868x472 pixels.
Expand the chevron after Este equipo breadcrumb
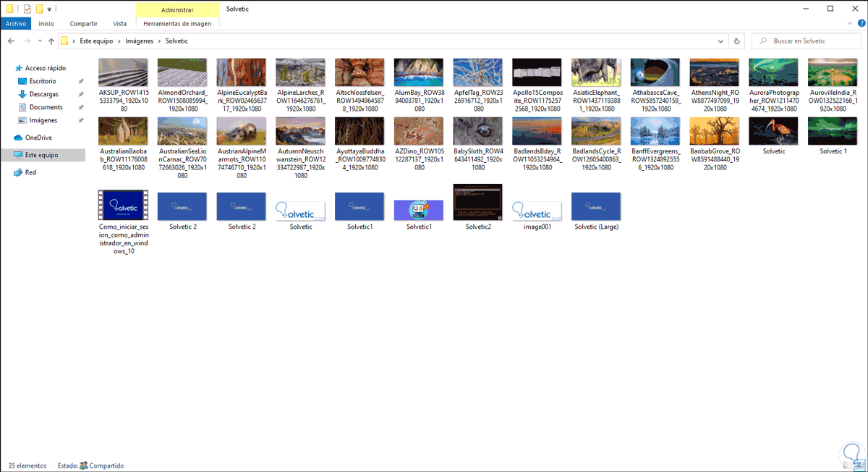[119, 41]
